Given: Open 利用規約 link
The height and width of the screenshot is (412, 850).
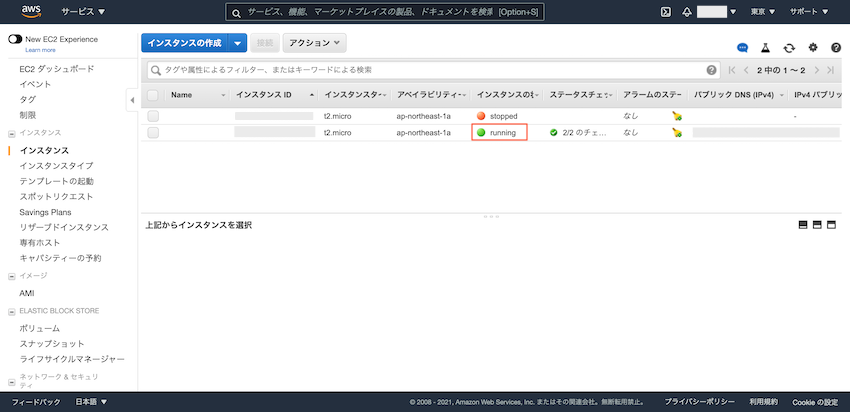Looking at the screenshot, I should tap(763, 402).
